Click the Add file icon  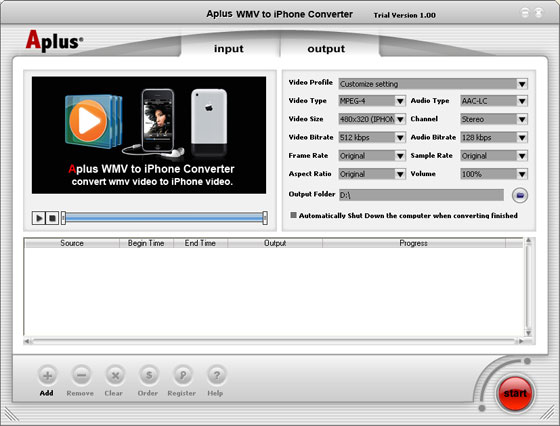pos(47,375)
